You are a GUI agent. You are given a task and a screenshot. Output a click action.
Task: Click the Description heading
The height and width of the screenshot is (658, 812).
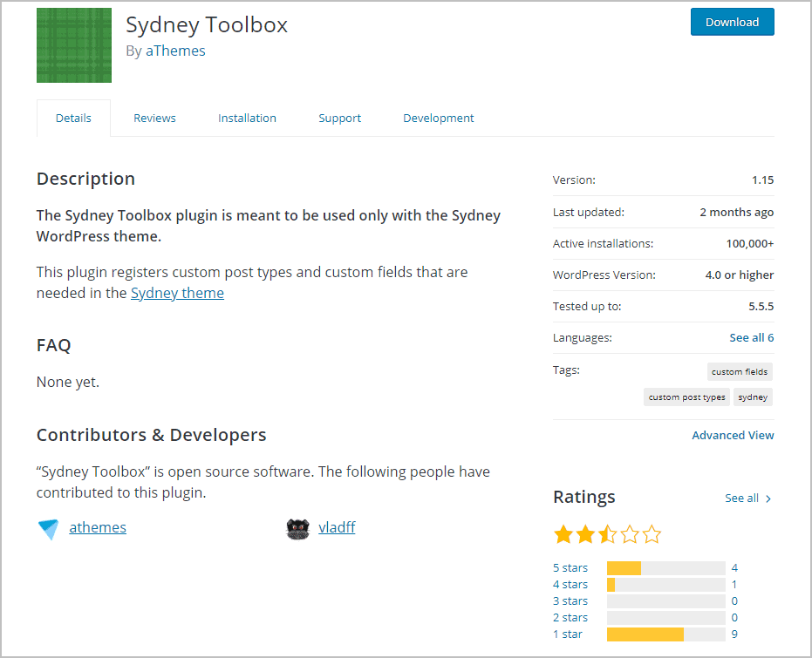tap(86, 179)
